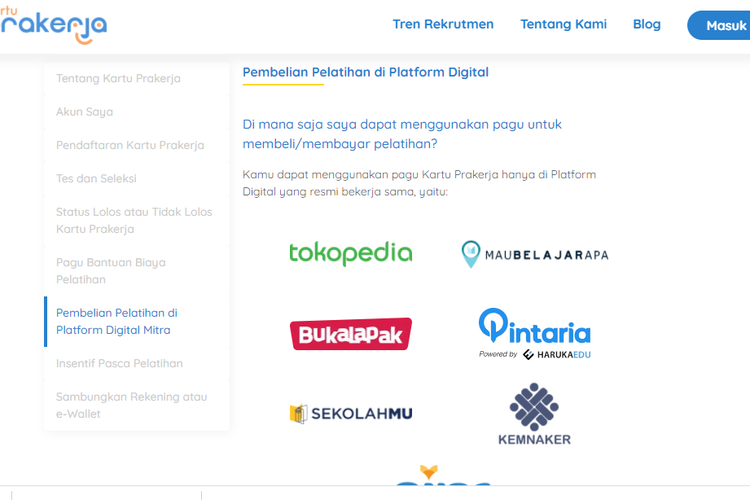Click the Tokopedia logo
Viewport: 750px width, 500px height.
tap(351, 254)
